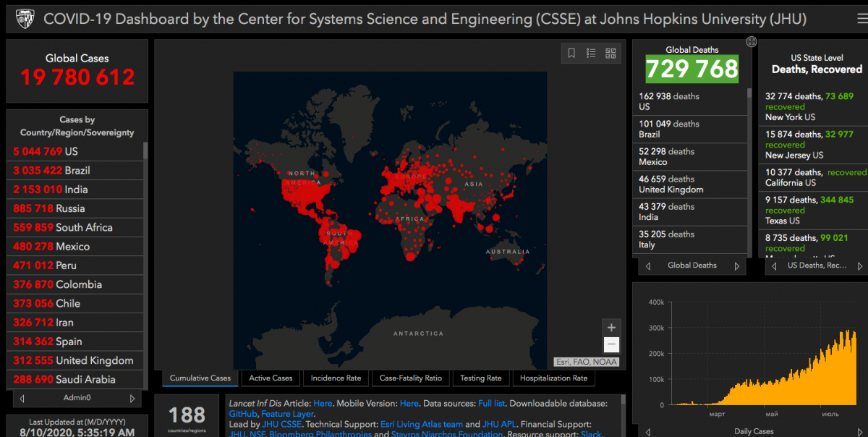The height and width of the screenshot is (437, 868).
Task: Select Russia in the country list
Action: pyautogui.click(x=75, y=208)
